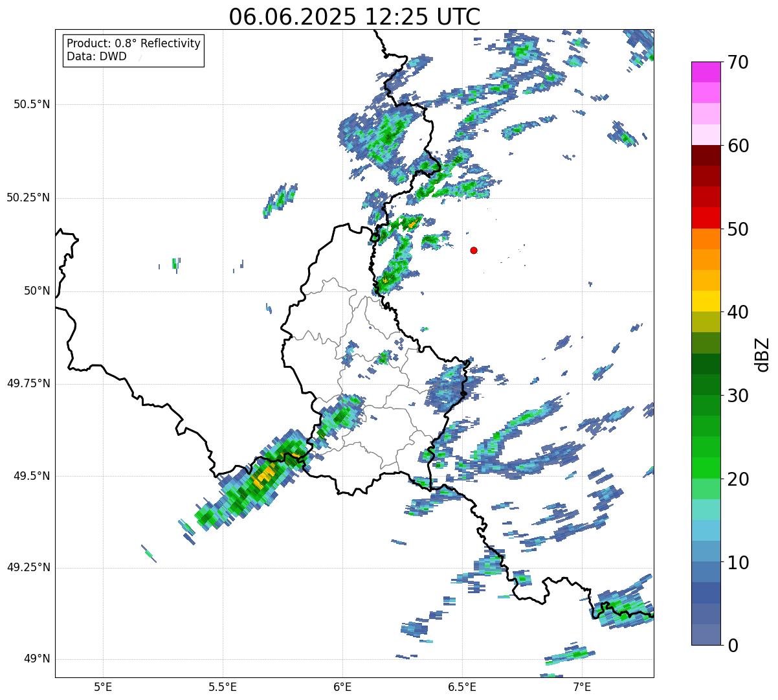This screenshot has width=778, height=700.
Task: Select the magenta swatch at 70 dBZ
Action: [706, 72]
